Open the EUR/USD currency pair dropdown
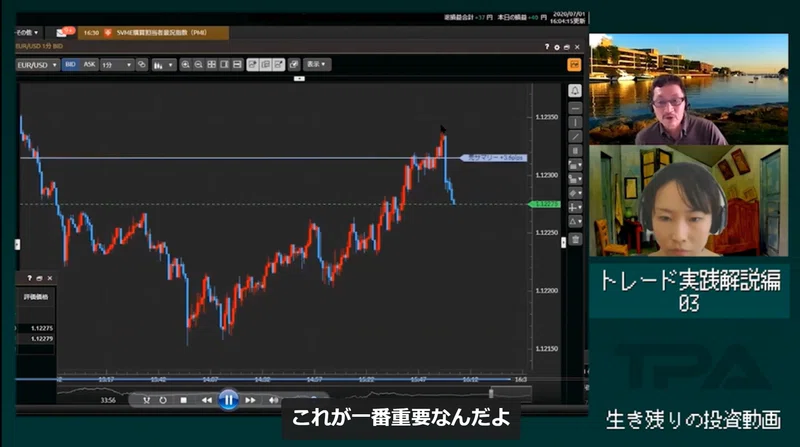 coord(37,65)
